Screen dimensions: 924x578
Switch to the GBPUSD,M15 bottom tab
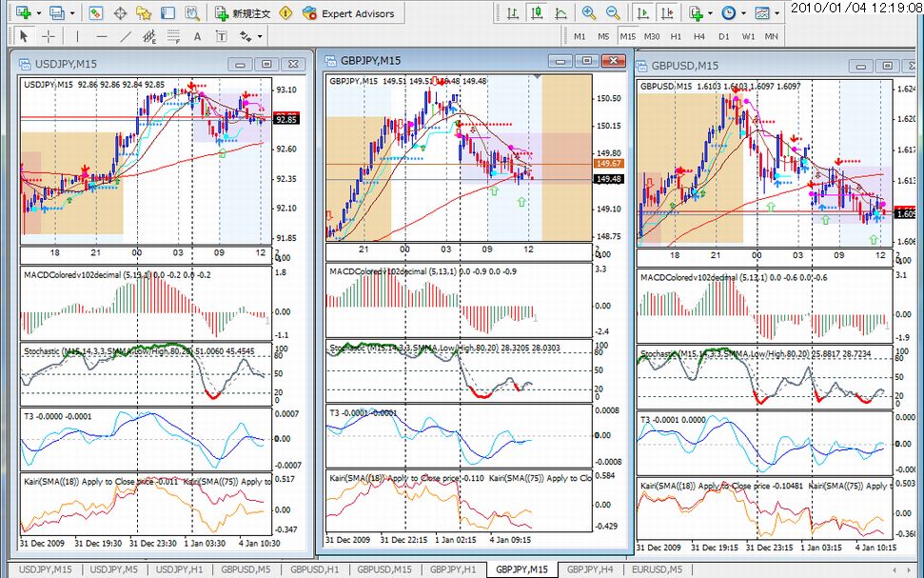[x=384, y=569]
